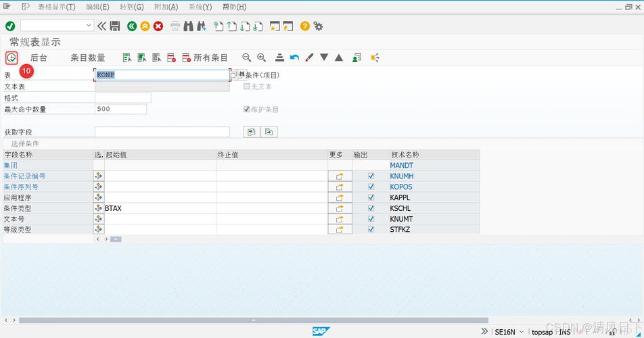
Task: Click the blue Undo arrow icon
Action: (294, 57)
